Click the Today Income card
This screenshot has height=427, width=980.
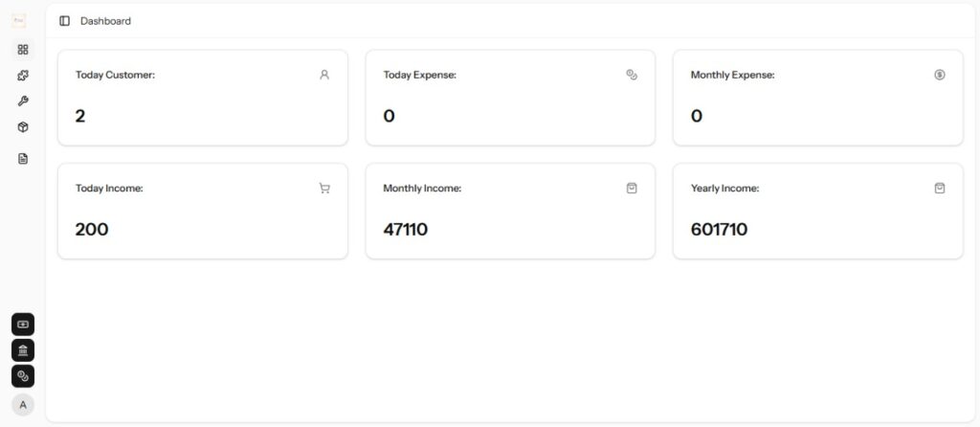coord(202,211)
